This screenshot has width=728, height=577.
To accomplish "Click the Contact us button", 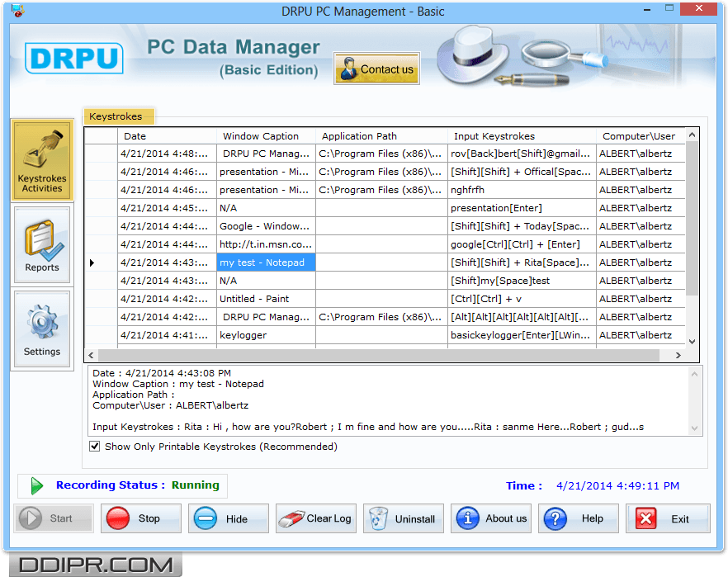I will (376, 69).
